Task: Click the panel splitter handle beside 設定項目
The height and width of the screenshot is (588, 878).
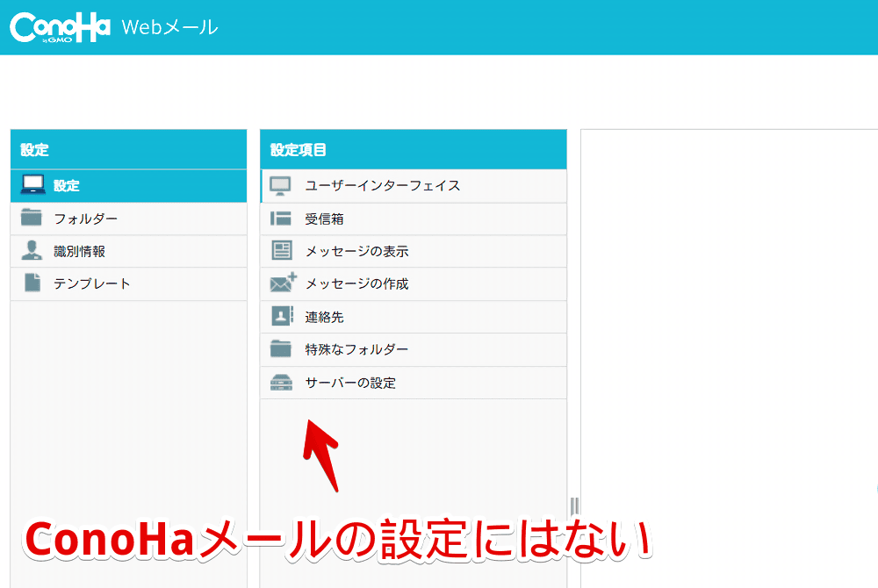Action: (x=574, y=506)
